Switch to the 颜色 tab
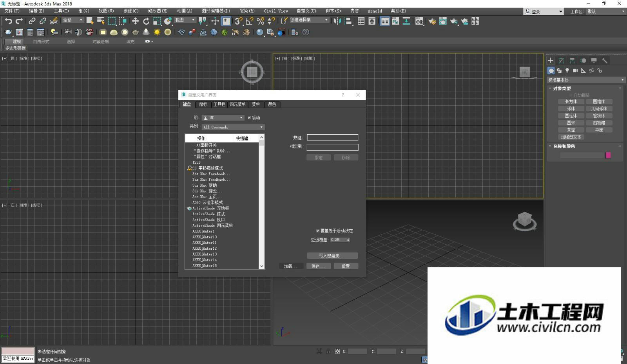Screen dimensions: 627x364 tap(272, 105)
